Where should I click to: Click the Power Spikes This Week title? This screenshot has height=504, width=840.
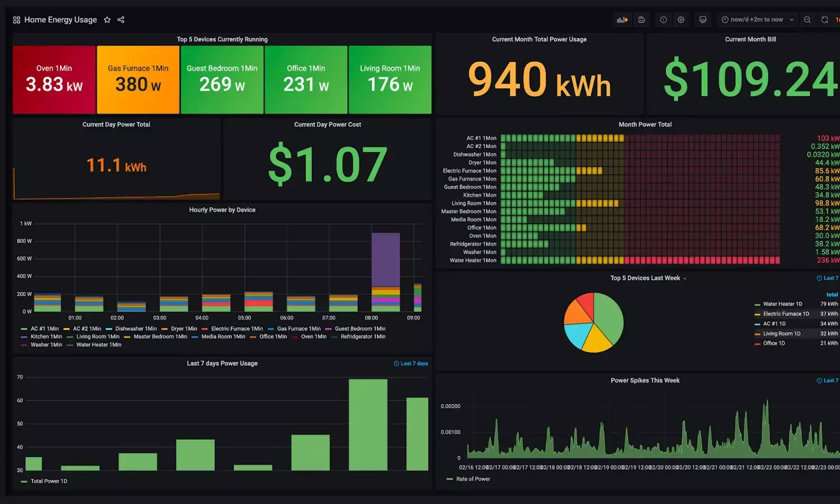point(645,381)
